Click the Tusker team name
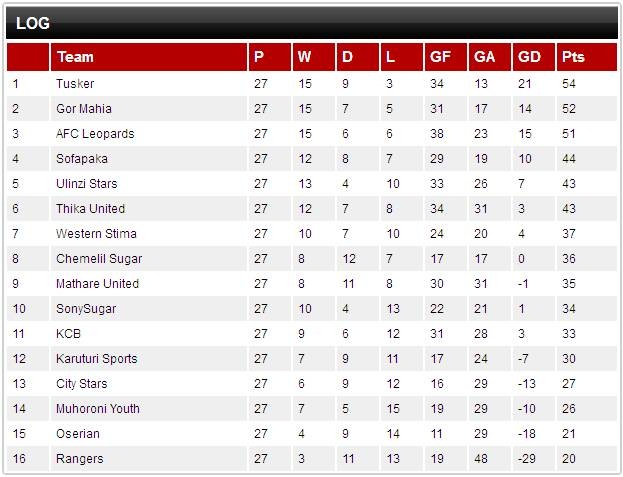 (75, 84)
